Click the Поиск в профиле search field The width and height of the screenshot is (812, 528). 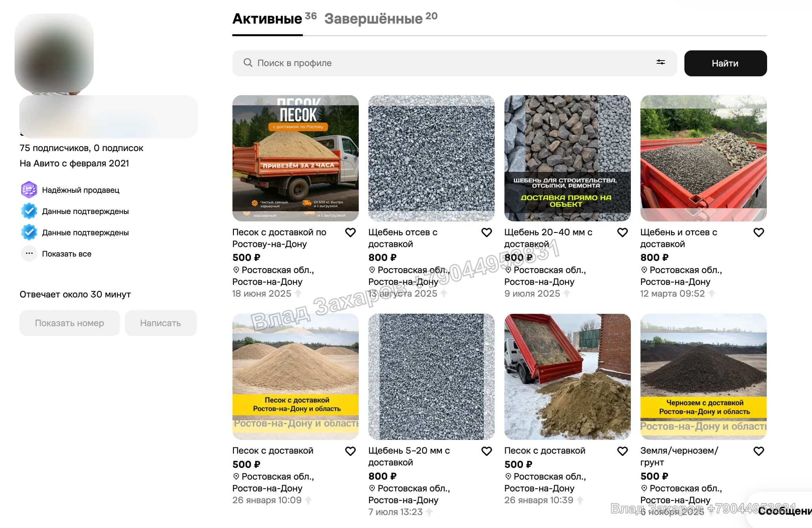point(454,63)
